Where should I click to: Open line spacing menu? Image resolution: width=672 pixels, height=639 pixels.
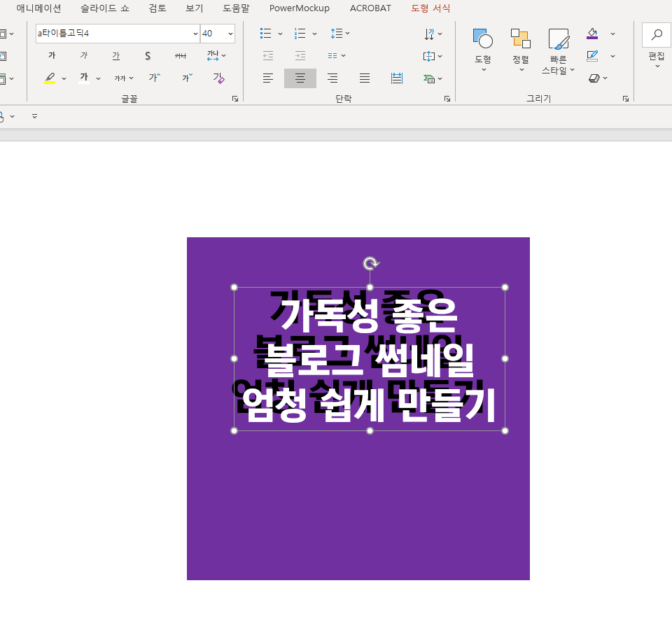pos(340,34)
